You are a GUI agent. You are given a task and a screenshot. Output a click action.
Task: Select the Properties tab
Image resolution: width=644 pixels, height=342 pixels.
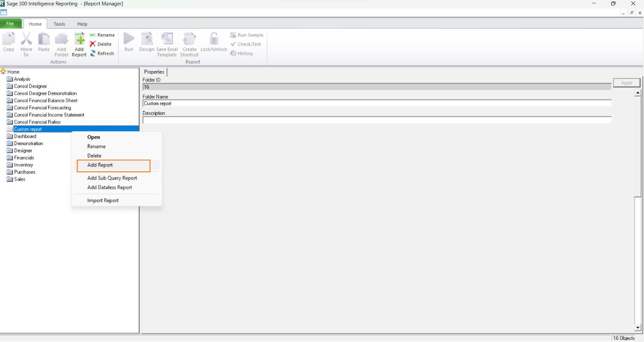pyautogui.click(x=154, y=72)
